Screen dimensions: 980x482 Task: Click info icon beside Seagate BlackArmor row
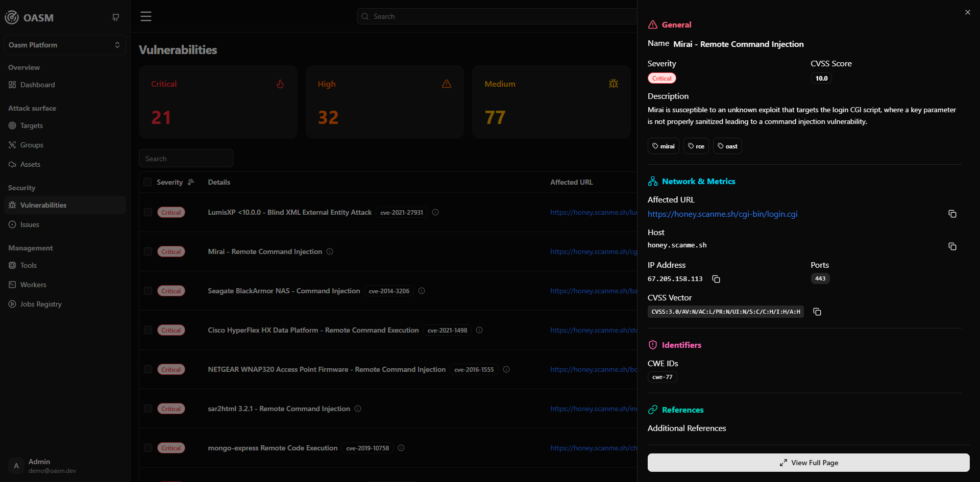coord(422,291)
